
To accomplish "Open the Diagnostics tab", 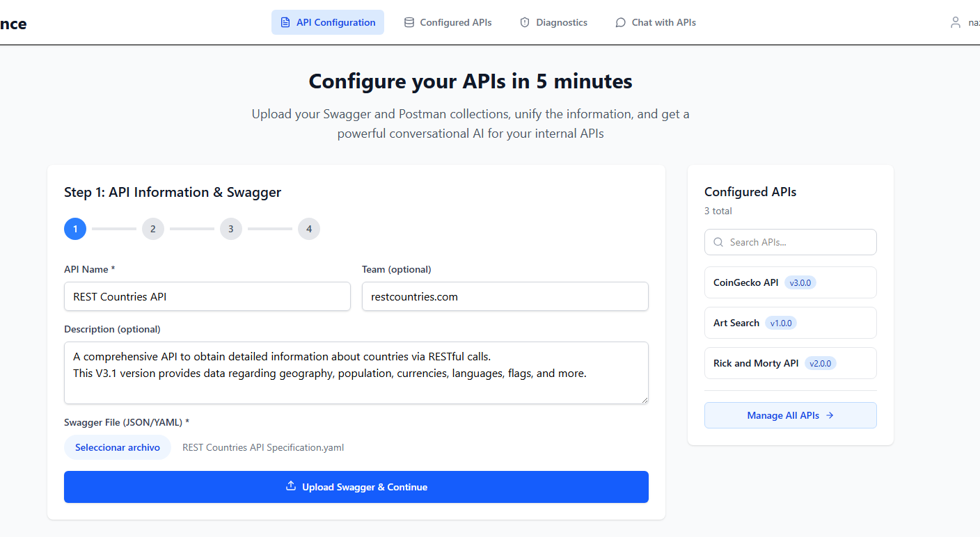I will click(x=554, y=22).
